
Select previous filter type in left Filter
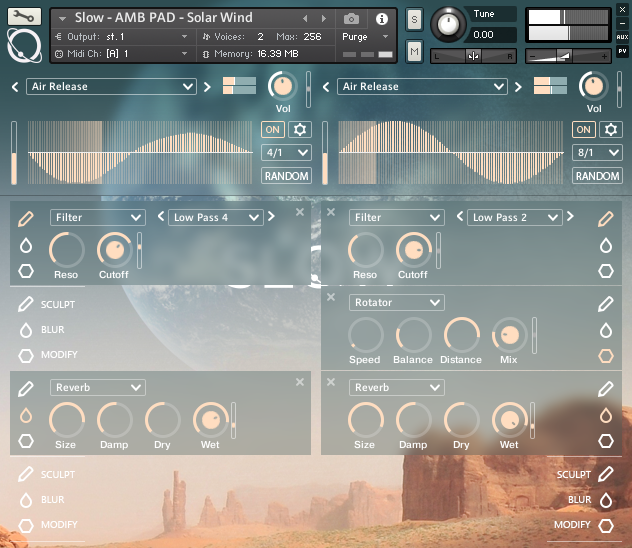(x=161, y=217)
